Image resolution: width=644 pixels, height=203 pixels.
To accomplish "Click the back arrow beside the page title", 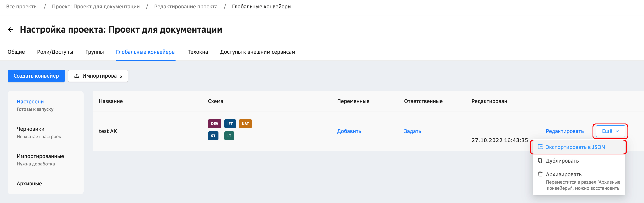I will [10, 30].
